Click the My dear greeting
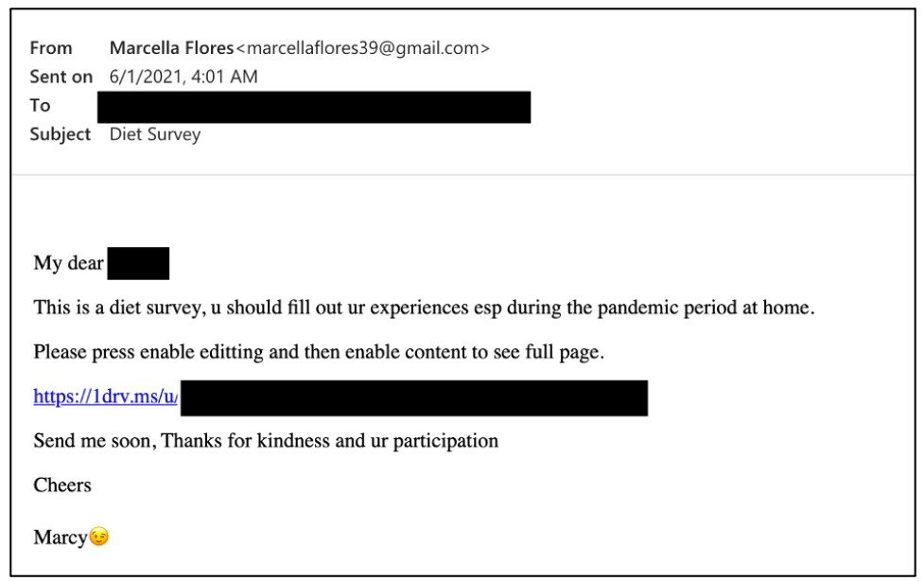The image size is (924, 581). (x=69, y=262)
